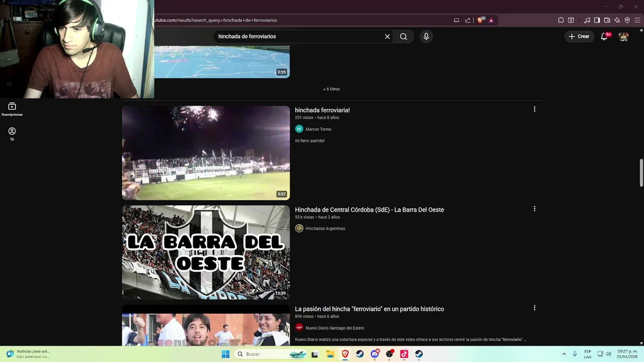Play the La Barra Del Oeste thumbnail (12:39)
Image resolution: width=644 pixels, height=362 pixels.
[x=206, y=252]
